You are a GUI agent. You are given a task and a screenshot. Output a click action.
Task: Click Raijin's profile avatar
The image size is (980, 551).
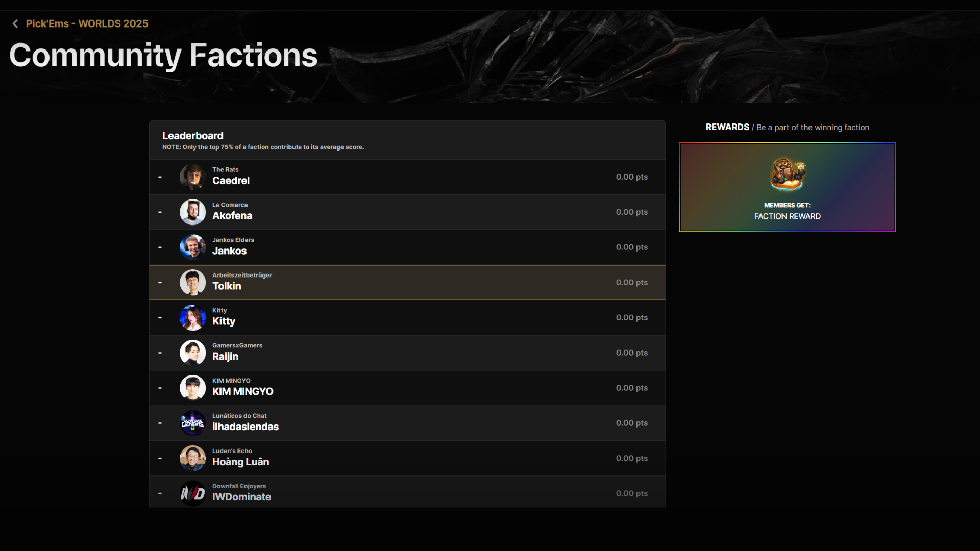coord(192,353)
